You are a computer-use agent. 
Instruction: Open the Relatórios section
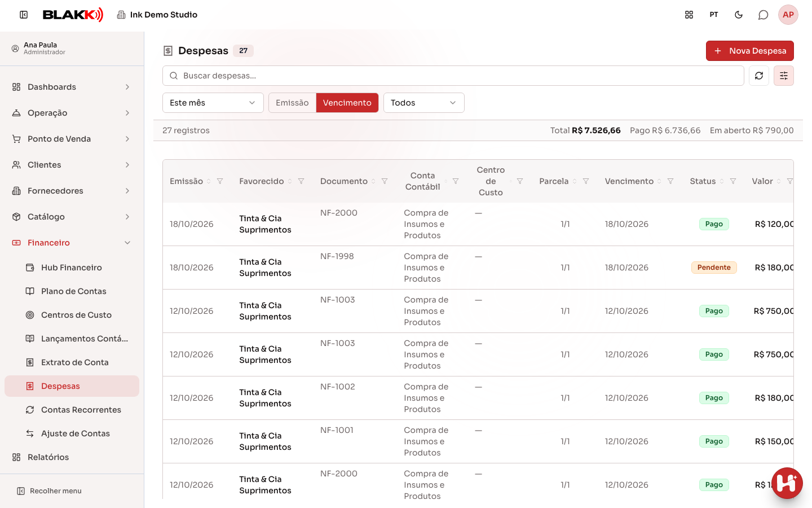pos(72,457)
